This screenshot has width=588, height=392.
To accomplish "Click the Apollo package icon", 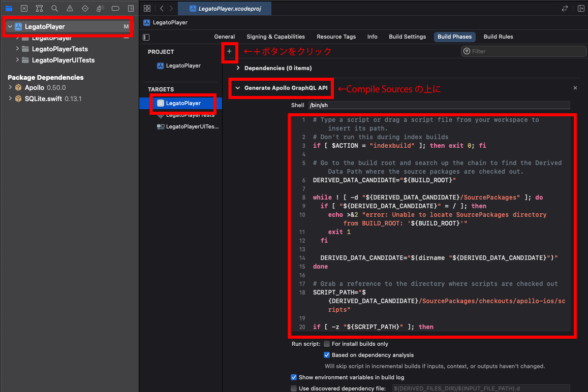I will click(x=18, y=87).
